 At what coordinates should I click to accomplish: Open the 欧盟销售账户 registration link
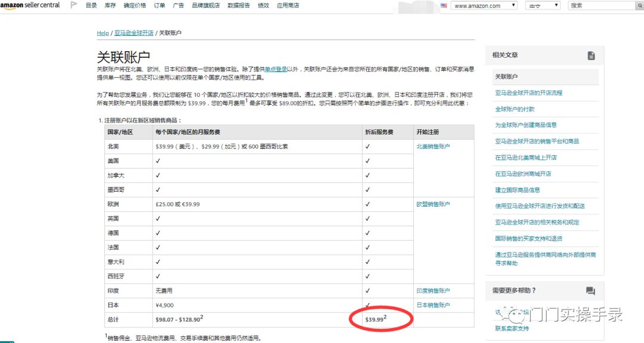tap(433, 204)
